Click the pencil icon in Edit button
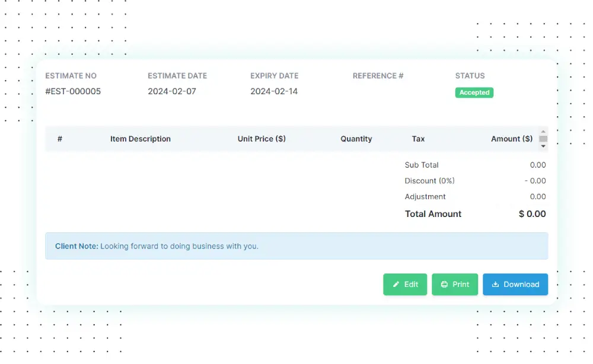Screen dimensions: 593x364 click(396, 285)
